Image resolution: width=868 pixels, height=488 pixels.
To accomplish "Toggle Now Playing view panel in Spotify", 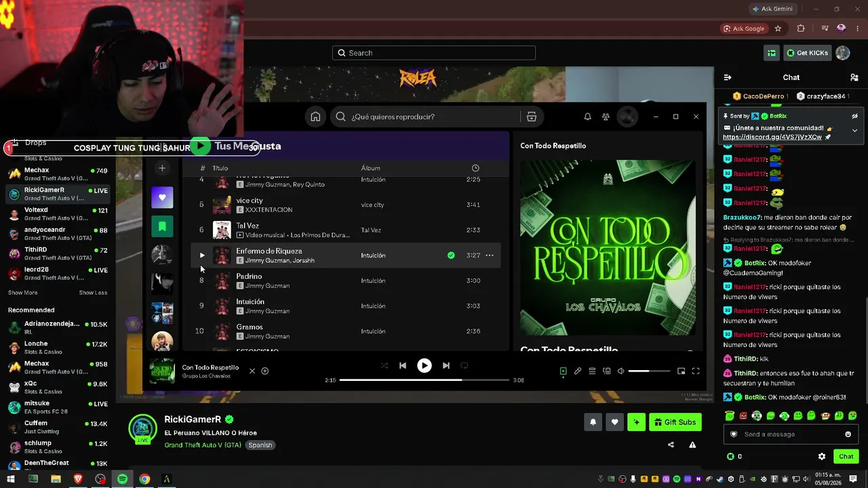I will [x=563, y=371].
